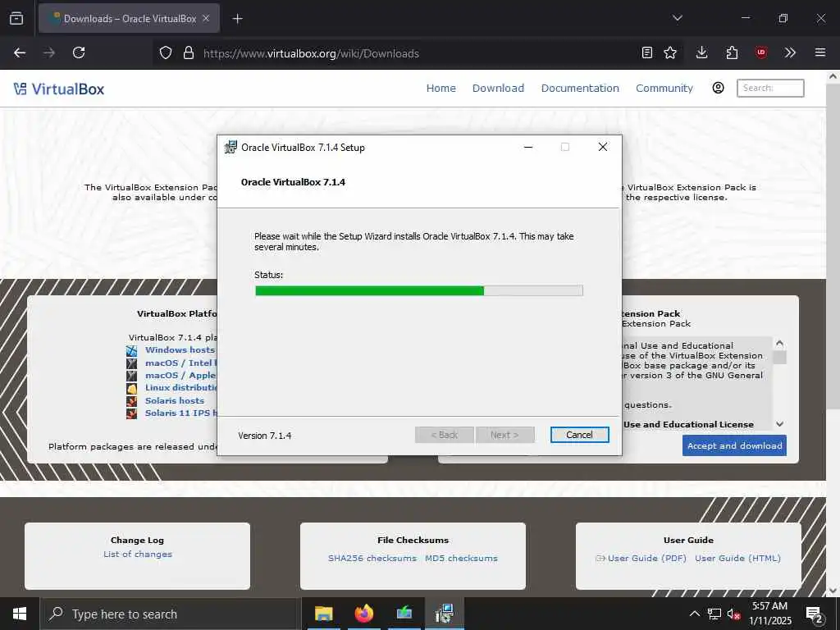Screen dimensions: 840x630
Task: Open the notification center icon
Action: 815,614
